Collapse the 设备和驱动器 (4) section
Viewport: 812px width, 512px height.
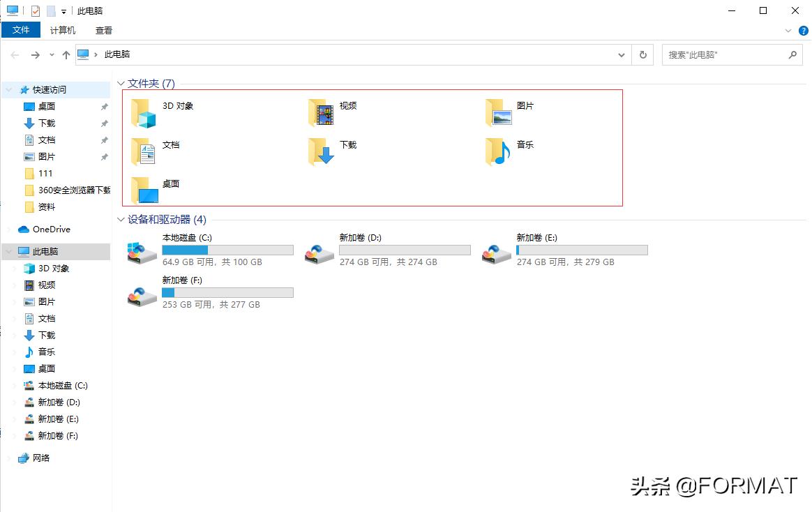point(120,219)
